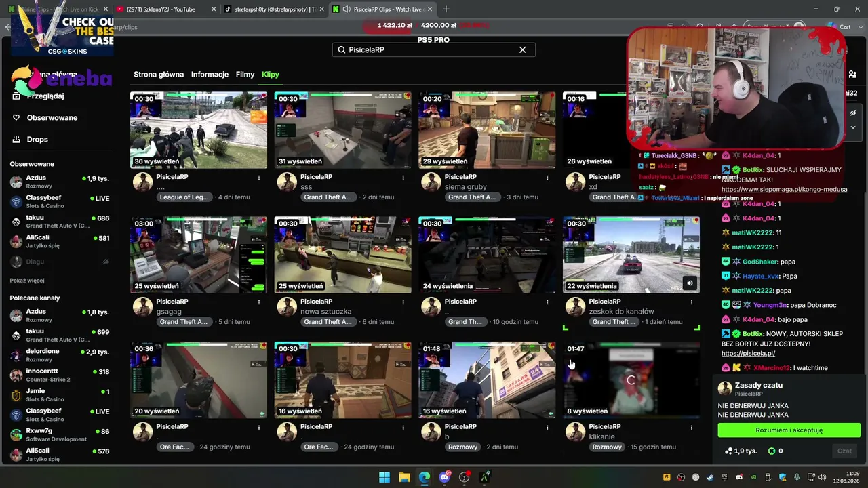
Task: Click the Rockstar Games tray icon
Action: (667, 477)
